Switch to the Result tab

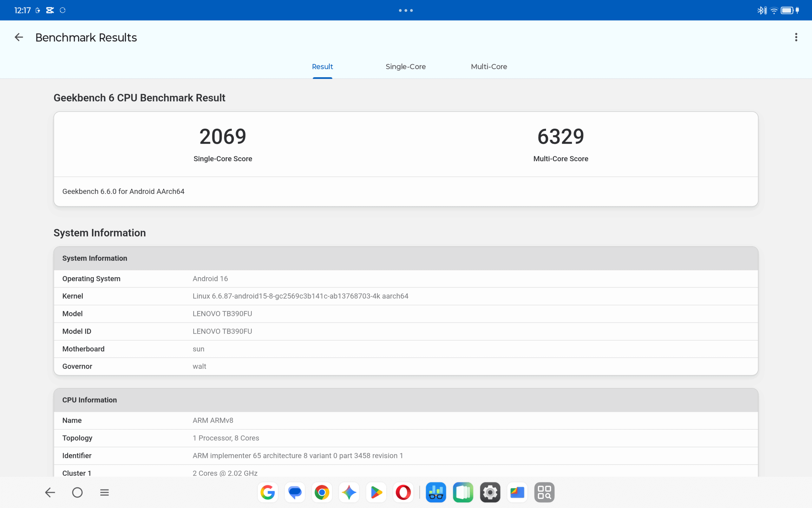[322, 67]
